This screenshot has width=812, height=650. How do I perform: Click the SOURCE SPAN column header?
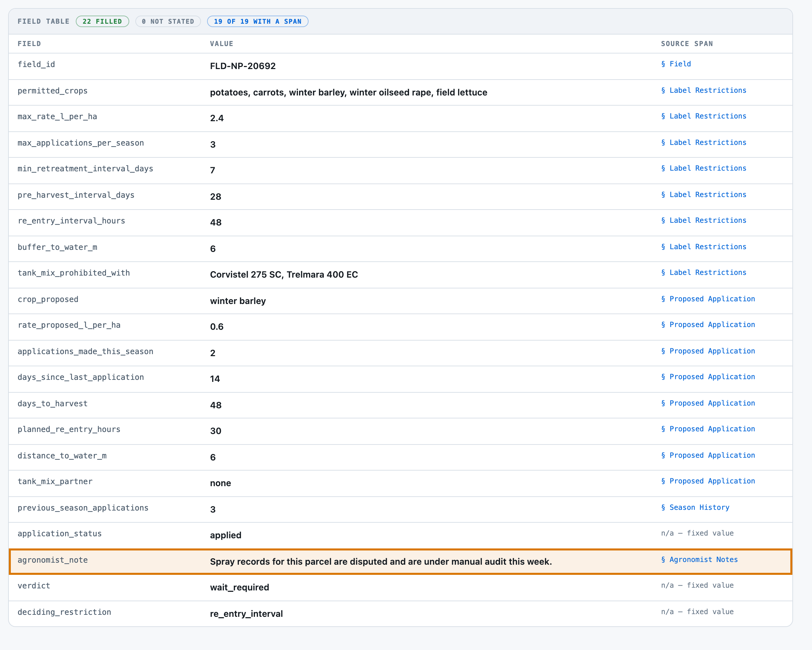tap(687, 44)
